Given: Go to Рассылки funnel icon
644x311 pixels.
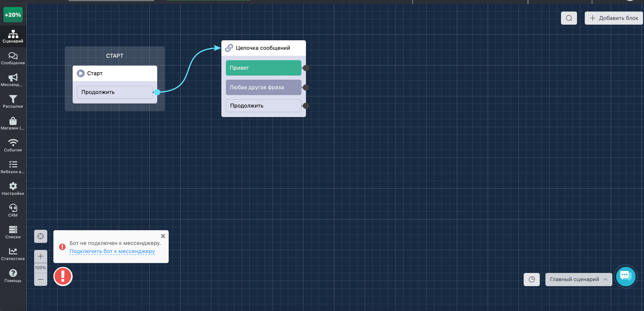Looking at the screenshot, I should tap(13, 102).
